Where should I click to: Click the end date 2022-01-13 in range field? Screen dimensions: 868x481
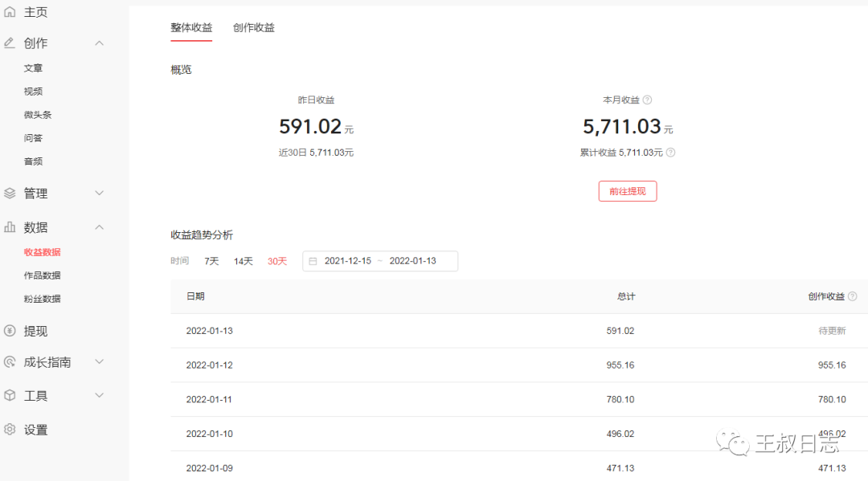tap(412, 261)
